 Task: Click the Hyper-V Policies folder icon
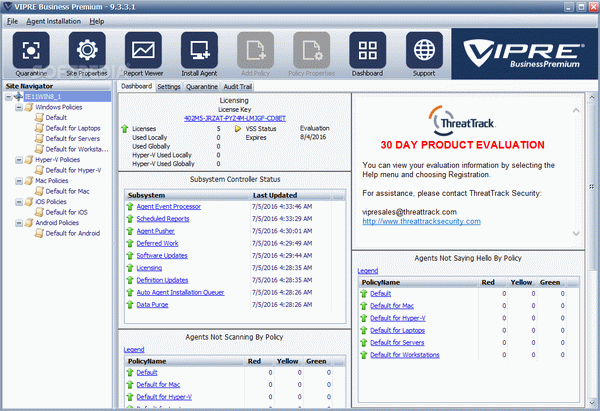click(29, 160)
